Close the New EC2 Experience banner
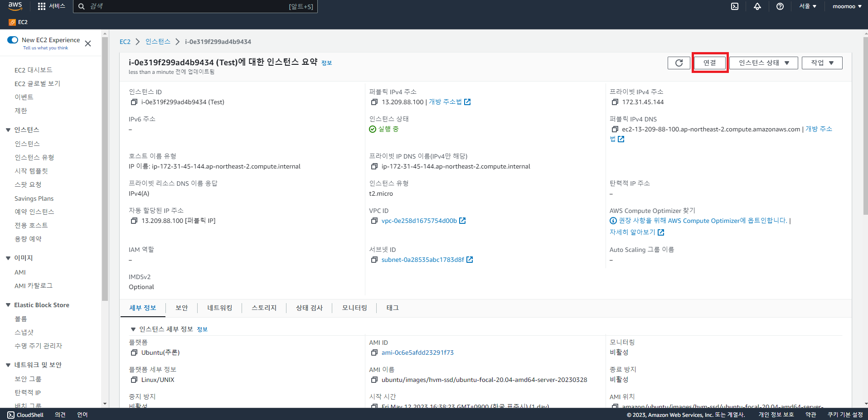 [88, 43]
